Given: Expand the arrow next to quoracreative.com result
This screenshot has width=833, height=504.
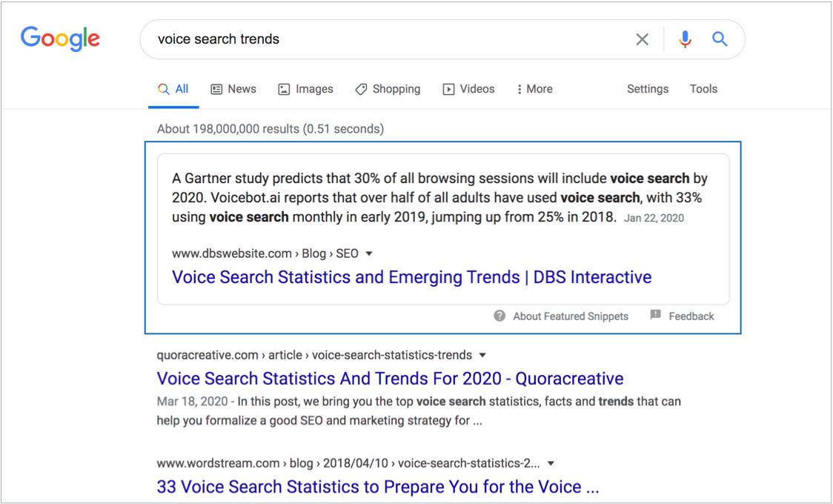Looking at the screenshot, I should point(482,354).
